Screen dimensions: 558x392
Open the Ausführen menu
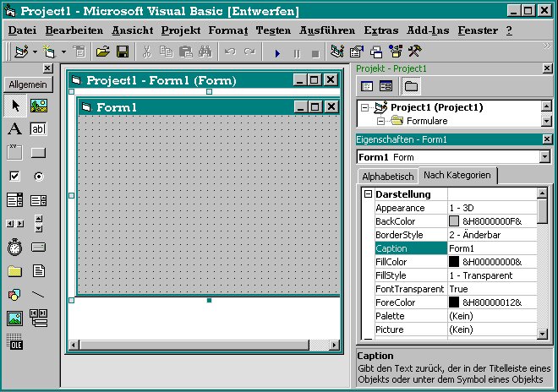pos(327,30)
